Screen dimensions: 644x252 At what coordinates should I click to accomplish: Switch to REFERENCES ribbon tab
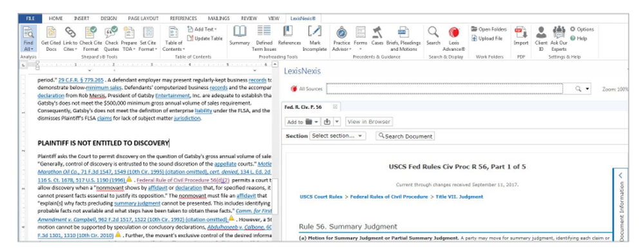pos(183,19)
